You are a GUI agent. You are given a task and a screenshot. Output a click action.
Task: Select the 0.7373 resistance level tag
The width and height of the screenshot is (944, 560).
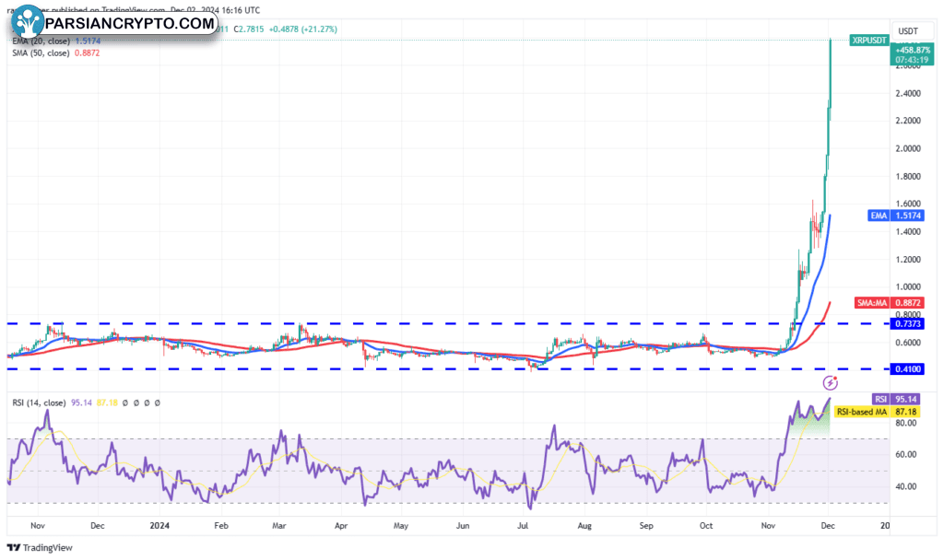tap(907, 323)
